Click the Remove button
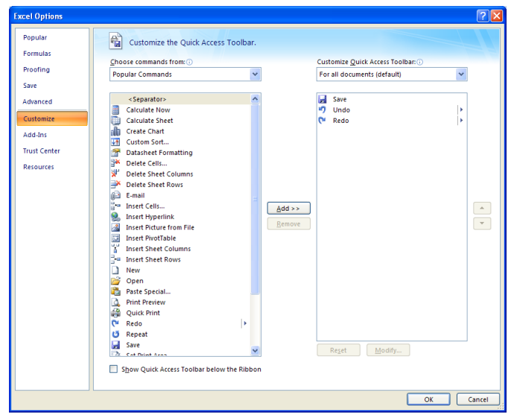 [x=288, y=224]
